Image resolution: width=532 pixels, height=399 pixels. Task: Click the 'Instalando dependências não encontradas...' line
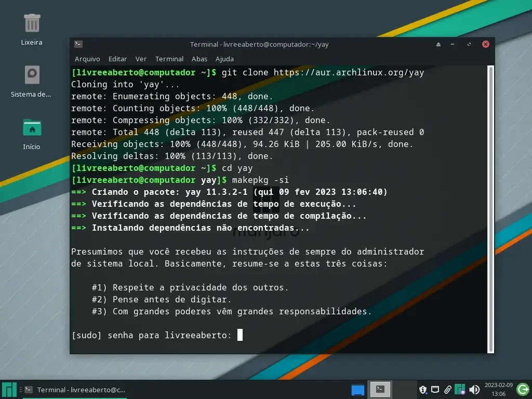click(190, 228)
